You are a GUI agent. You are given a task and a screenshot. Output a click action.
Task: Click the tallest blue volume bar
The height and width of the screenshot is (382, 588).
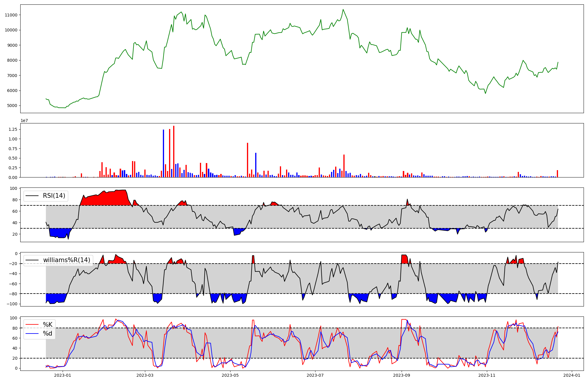click(163, 153)
